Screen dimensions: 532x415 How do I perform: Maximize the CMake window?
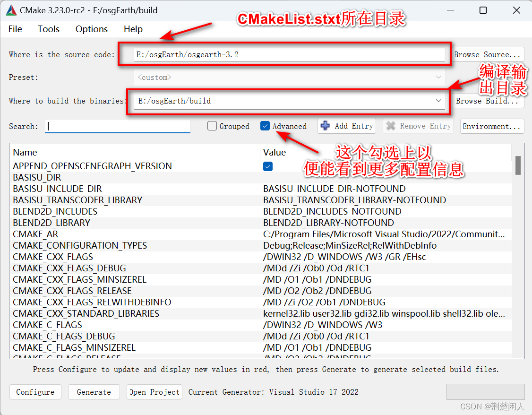point(483,10)
